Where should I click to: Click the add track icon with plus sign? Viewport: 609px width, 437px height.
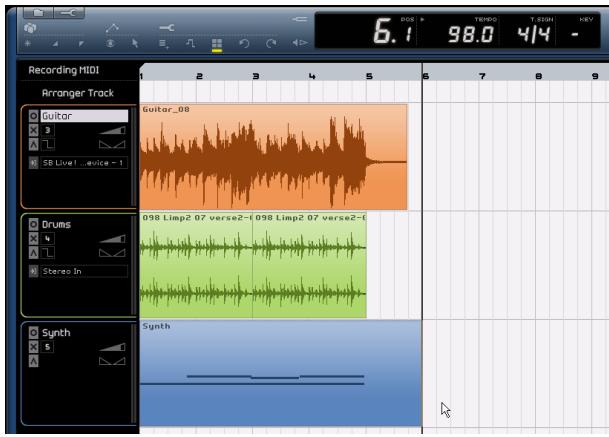coord(164,44)
